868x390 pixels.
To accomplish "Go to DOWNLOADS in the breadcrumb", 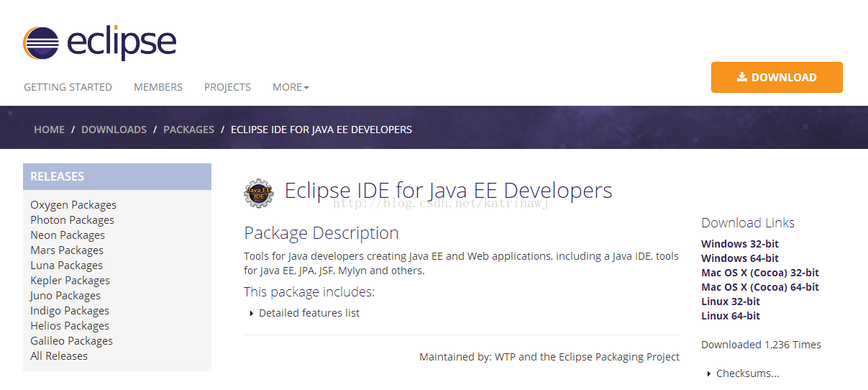I will click(x=114, y=130).
